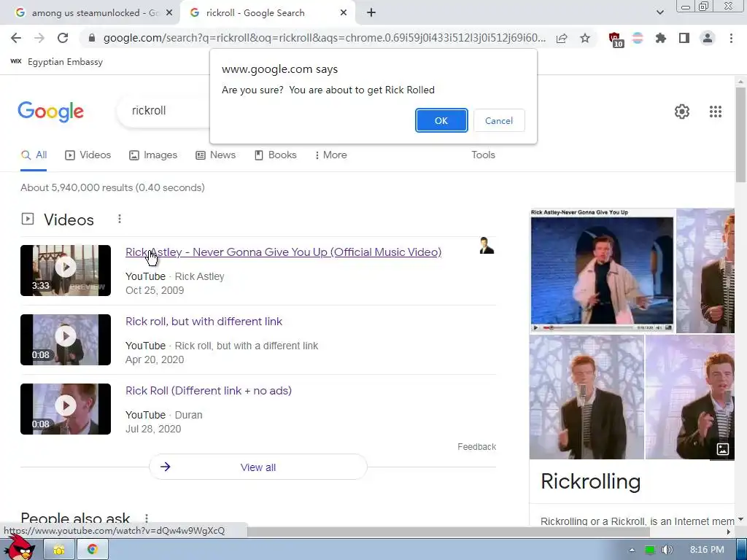Open a new tab with plus button

[371, 13]
